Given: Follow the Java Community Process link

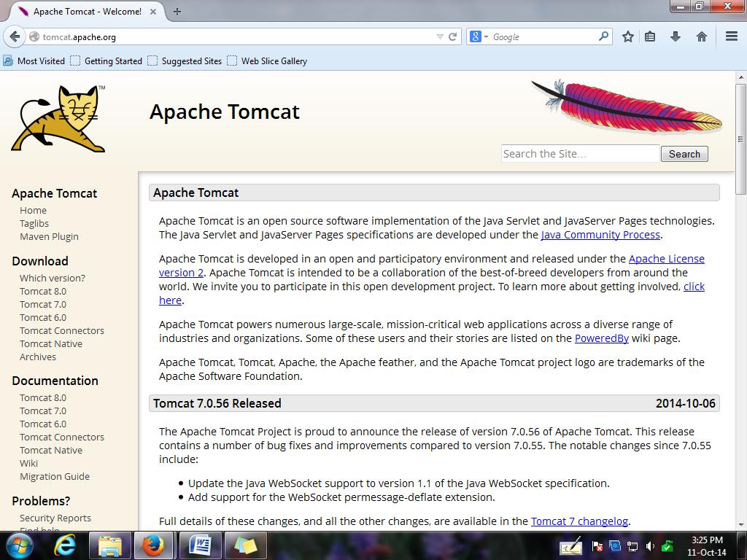Looking at the screenshot, I should point(600,235).
